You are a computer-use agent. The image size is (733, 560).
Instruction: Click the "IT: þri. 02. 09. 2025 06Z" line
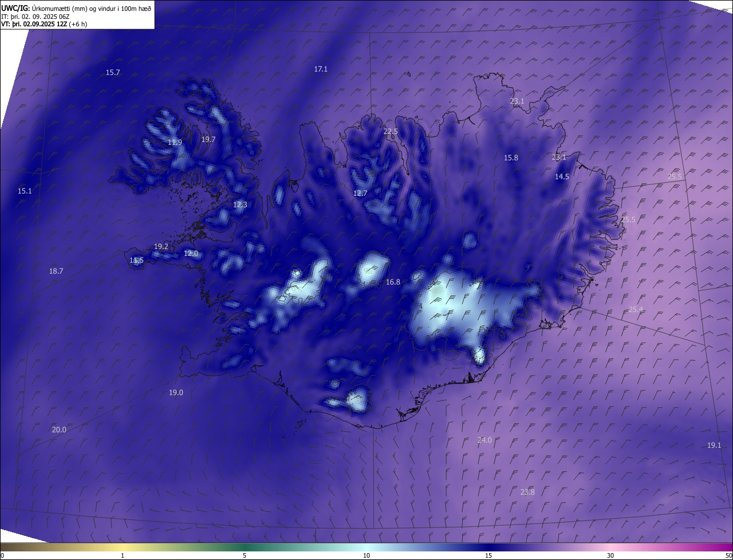click(x=36, y=17)
